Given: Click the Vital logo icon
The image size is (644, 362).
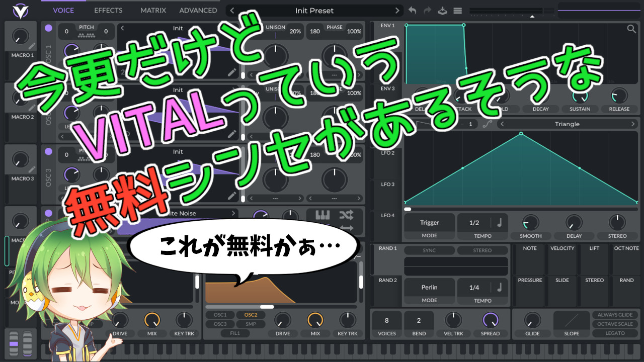Looking at the screenshot, I should tap(20, 11).
